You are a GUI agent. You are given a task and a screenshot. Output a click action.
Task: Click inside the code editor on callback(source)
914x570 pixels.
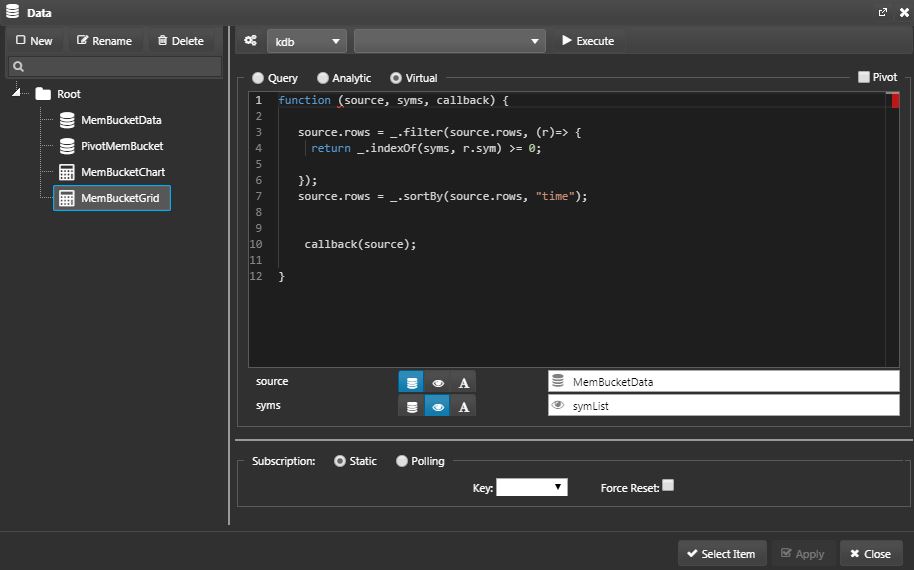coord(360,244)
